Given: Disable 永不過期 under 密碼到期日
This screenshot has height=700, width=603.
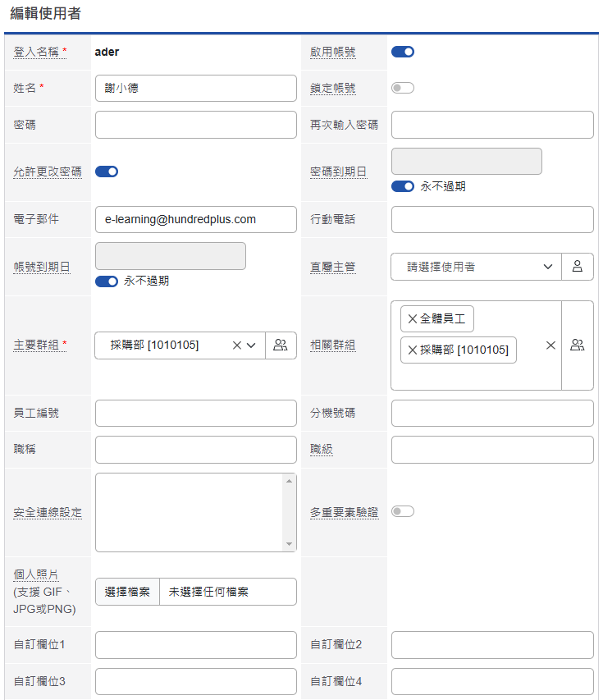Looking at the screenshot, I should [x=403, y=186].
